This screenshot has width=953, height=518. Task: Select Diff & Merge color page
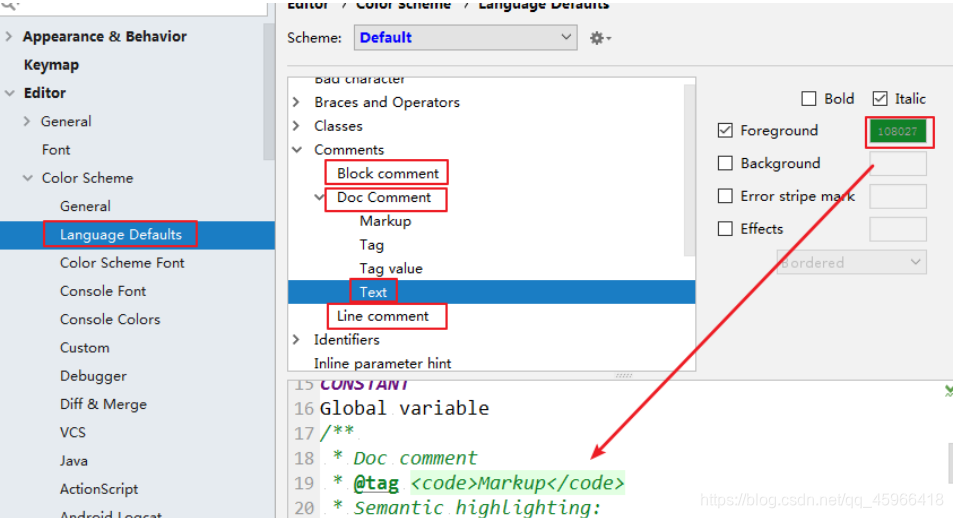click(x=103, y=404)
